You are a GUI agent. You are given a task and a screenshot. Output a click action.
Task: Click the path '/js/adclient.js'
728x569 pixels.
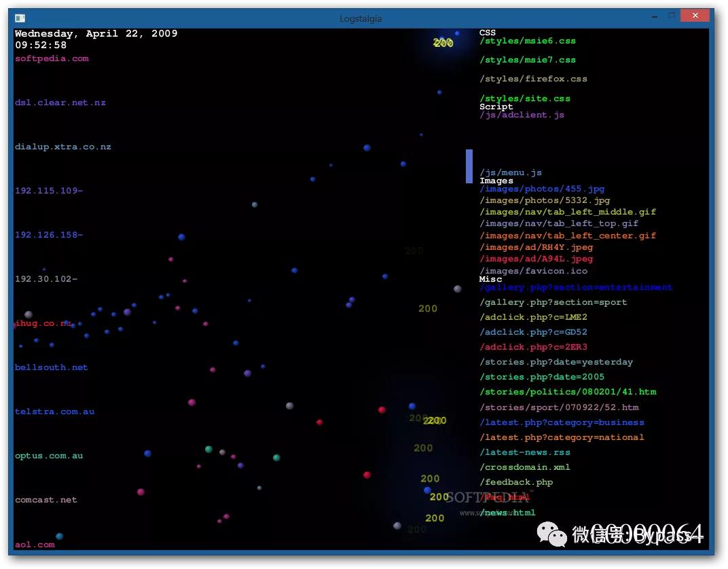point(522,115)
